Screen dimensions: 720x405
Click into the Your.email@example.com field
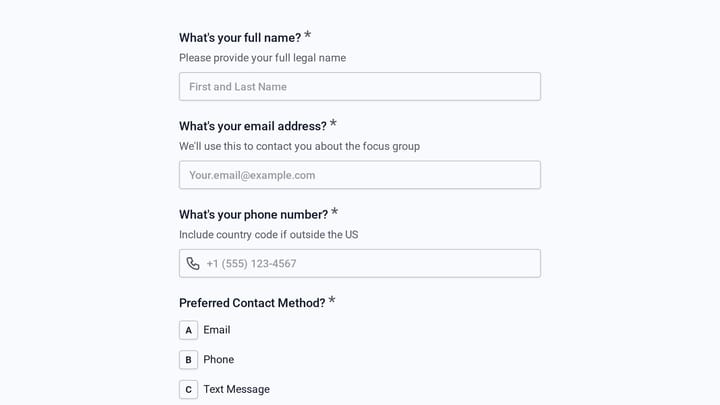click(x=360, y=175)
